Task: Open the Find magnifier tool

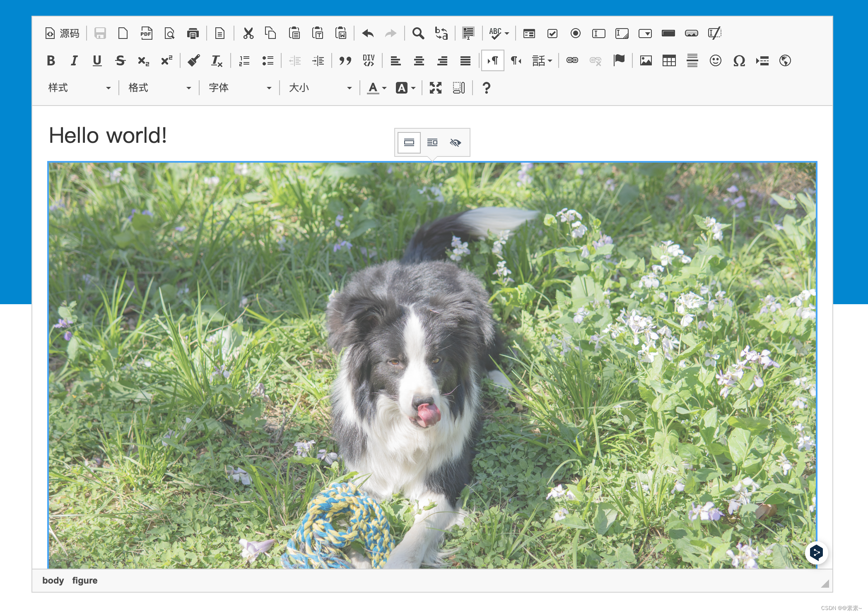Action: click(418, 33)
